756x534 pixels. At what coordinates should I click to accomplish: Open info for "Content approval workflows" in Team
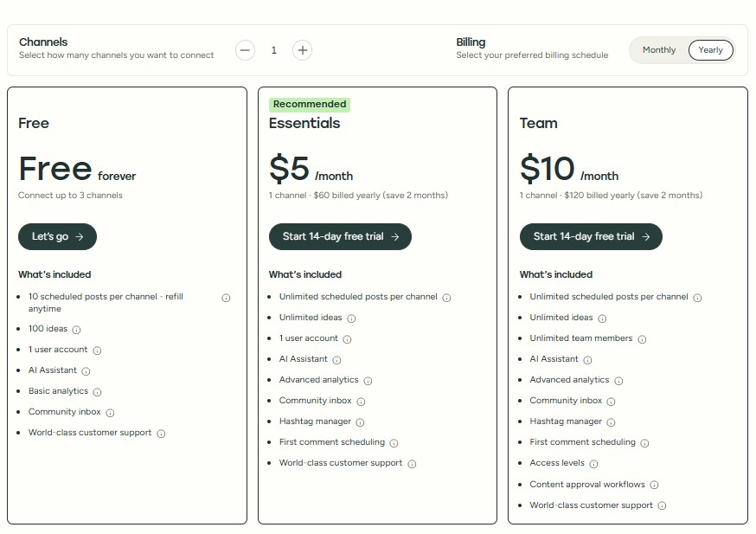[x=656, y=485]
